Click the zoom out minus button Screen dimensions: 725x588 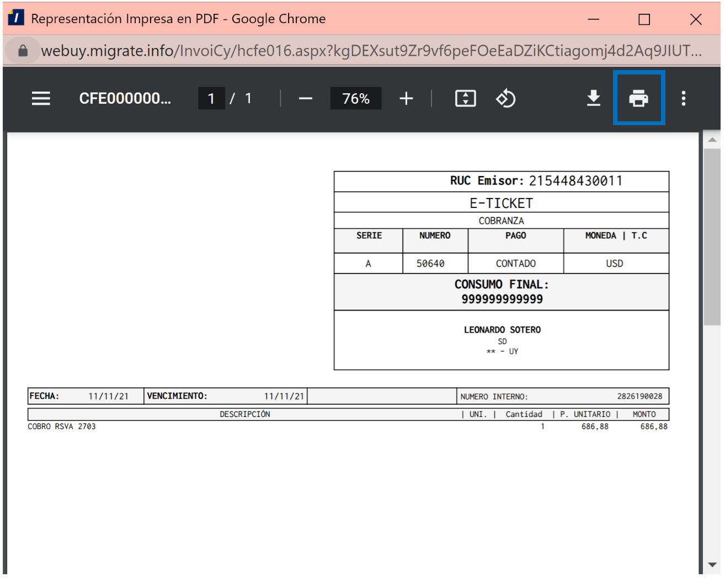tap(305, 99)
